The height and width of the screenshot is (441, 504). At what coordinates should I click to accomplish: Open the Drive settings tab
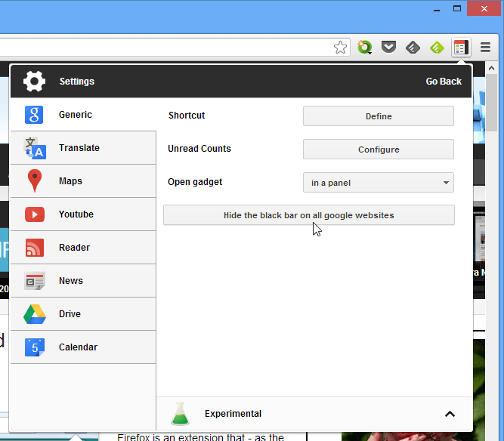pyautogui.click(x=83, y=314)
